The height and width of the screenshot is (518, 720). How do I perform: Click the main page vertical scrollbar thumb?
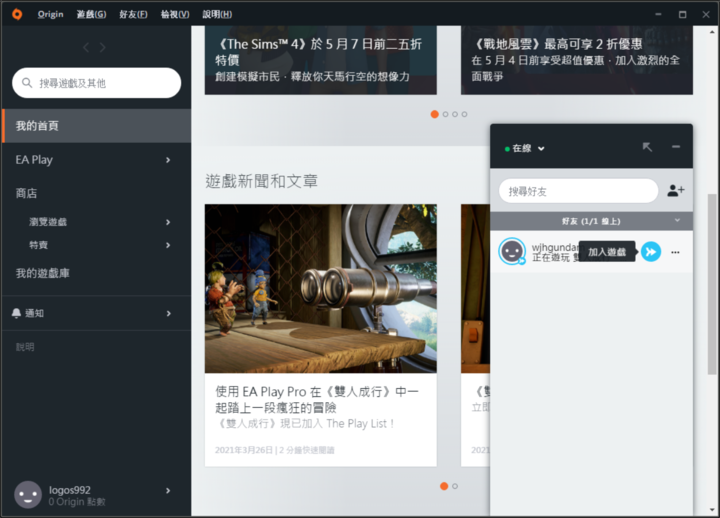point(712,285)
